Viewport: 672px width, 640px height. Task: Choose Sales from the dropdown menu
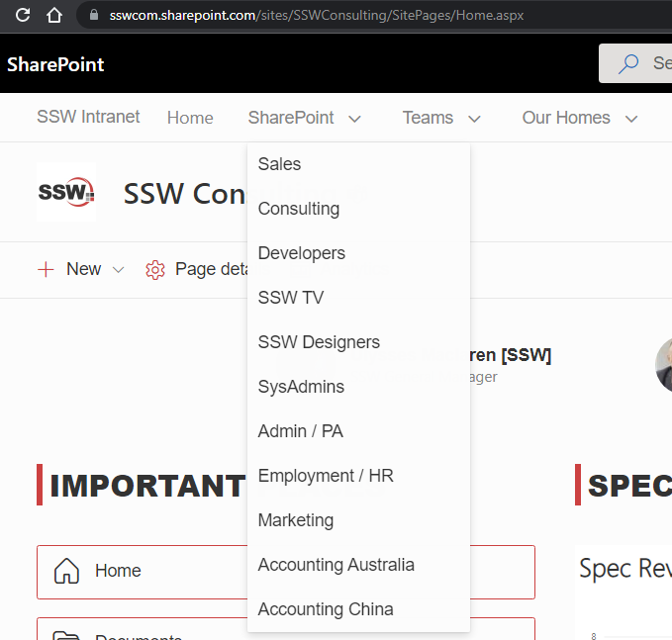click(x=358, y=164)
